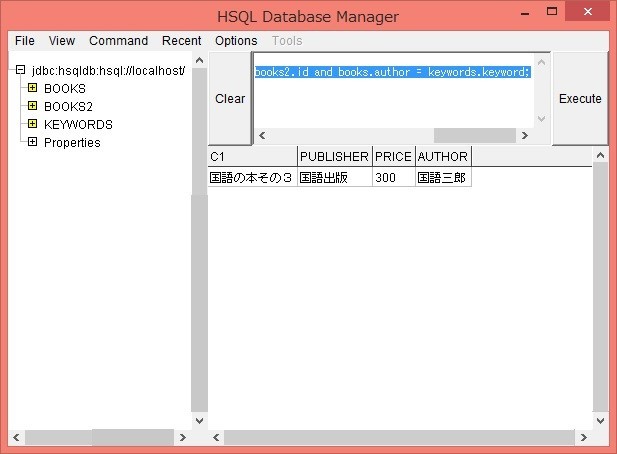Click the SQL editor scroll-down arrow
The image size is (617, 454).
tap(541, 118)
